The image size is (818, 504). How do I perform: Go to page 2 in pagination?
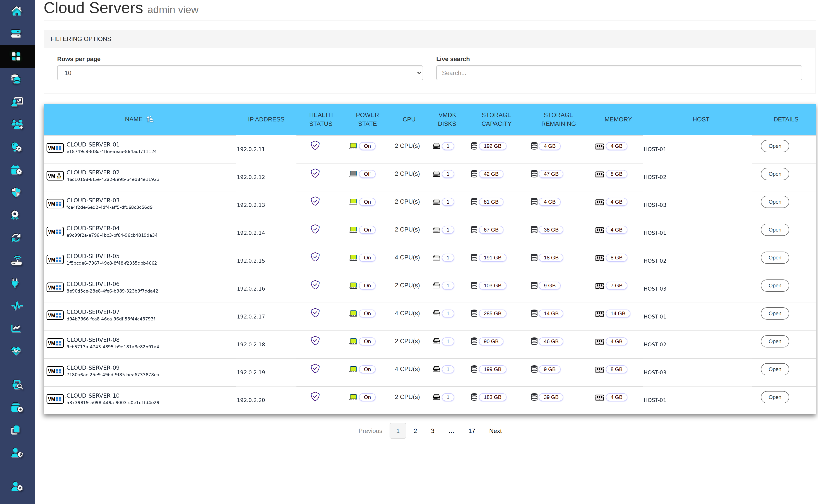tap(415, 431)
